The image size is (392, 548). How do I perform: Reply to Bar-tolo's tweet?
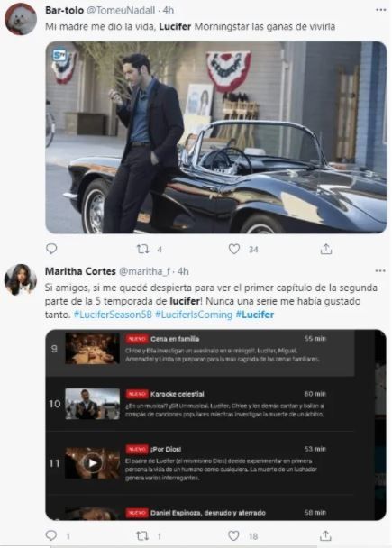51,249
